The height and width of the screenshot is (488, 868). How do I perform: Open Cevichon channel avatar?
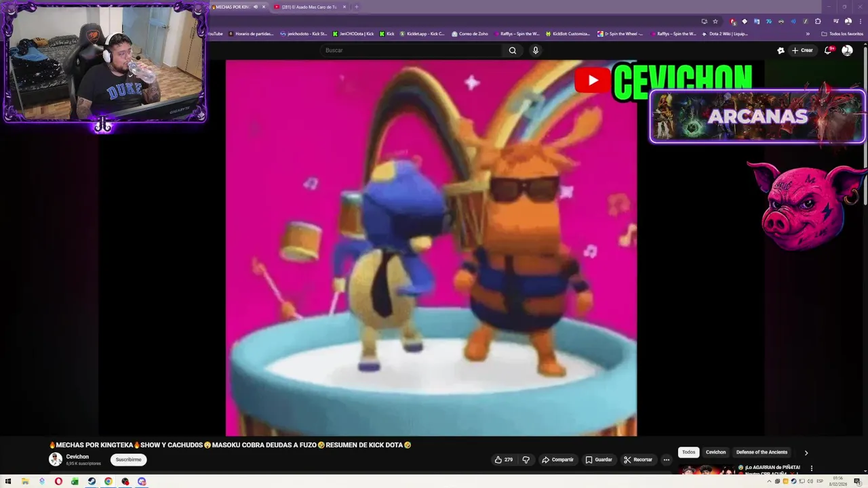coord(56,460)
